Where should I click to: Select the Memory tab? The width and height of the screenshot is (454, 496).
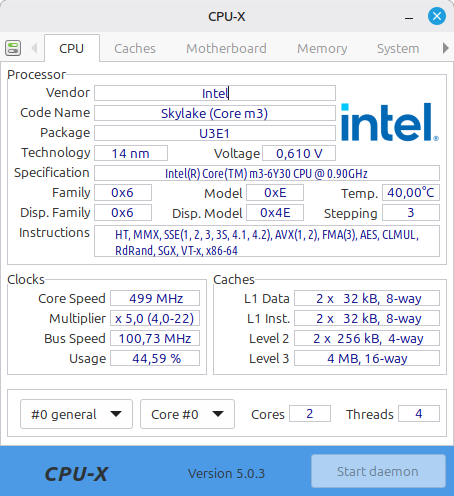[322, 49]
